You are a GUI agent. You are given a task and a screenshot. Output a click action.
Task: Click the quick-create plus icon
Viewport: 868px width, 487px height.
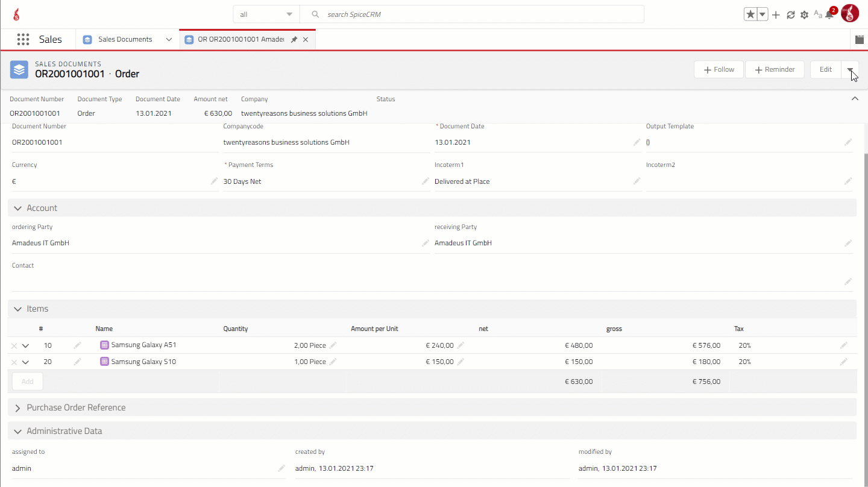pyautogui.click(x=776, y=14)
